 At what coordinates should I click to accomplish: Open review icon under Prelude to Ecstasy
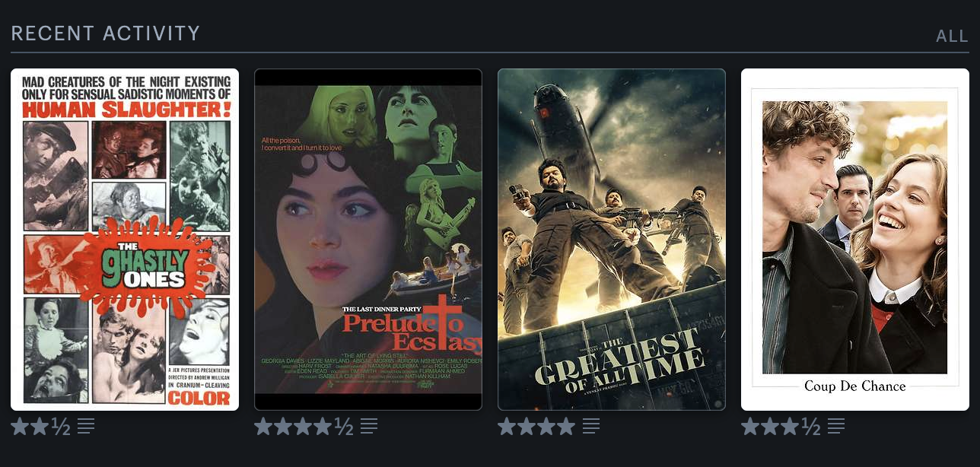[x=369, y=427]
